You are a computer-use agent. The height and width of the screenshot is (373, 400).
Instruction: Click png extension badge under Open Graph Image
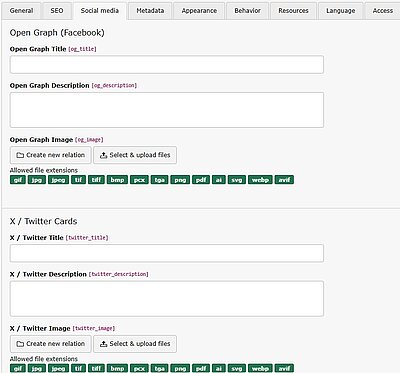point(180,180)
